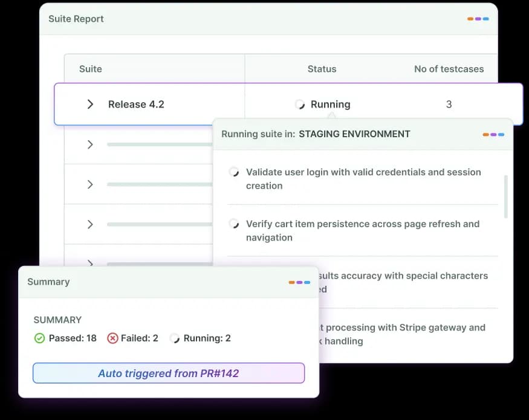
Task: Click the green Passed checkmark icon
Action: (39, 338)
